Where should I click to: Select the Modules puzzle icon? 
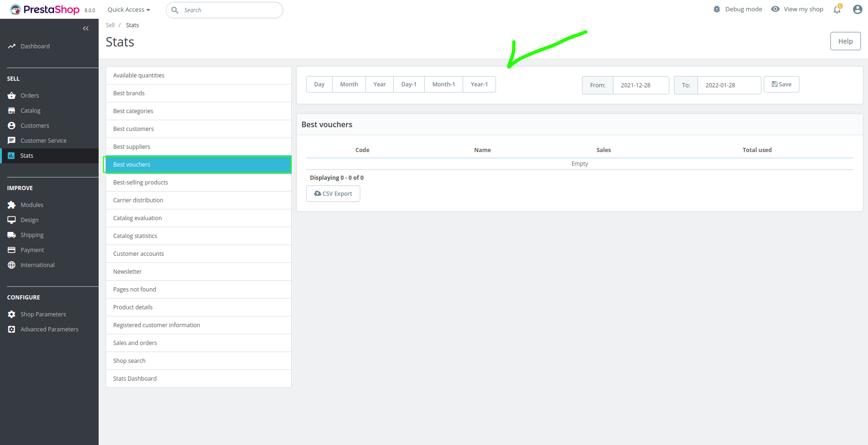point(11,205)
